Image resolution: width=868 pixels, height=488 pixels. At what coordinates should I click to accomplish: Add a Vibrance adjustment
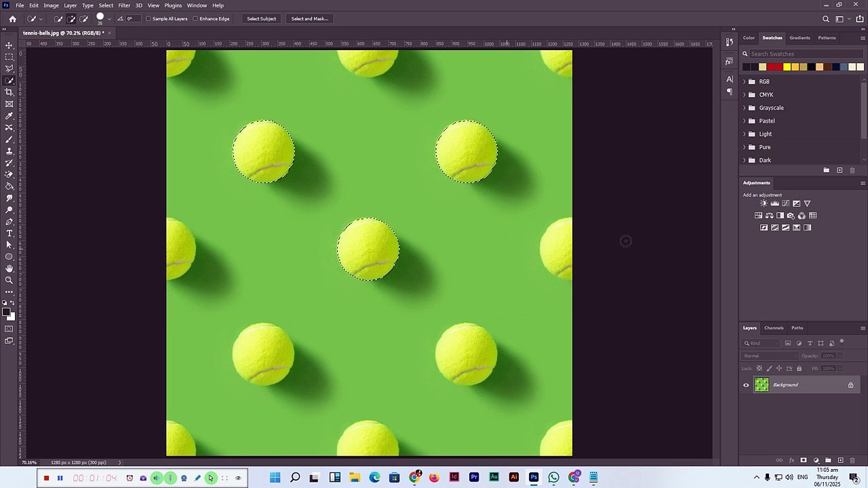coord(807,203)
